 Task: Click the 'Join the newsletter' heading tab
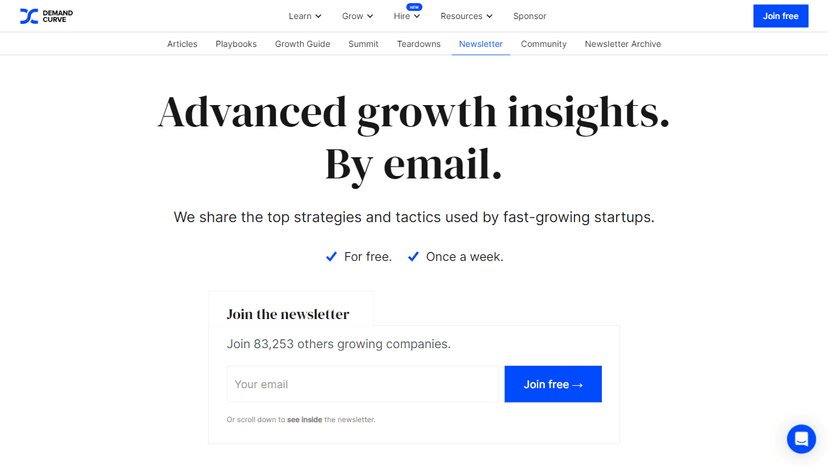pos(288,314)
